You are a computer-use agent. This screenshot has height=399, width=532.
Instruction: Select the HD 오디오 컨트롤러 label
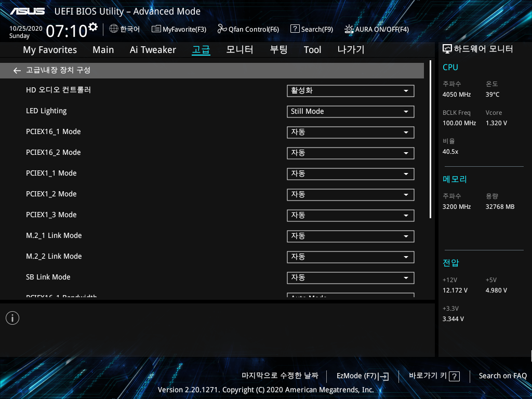58,90
